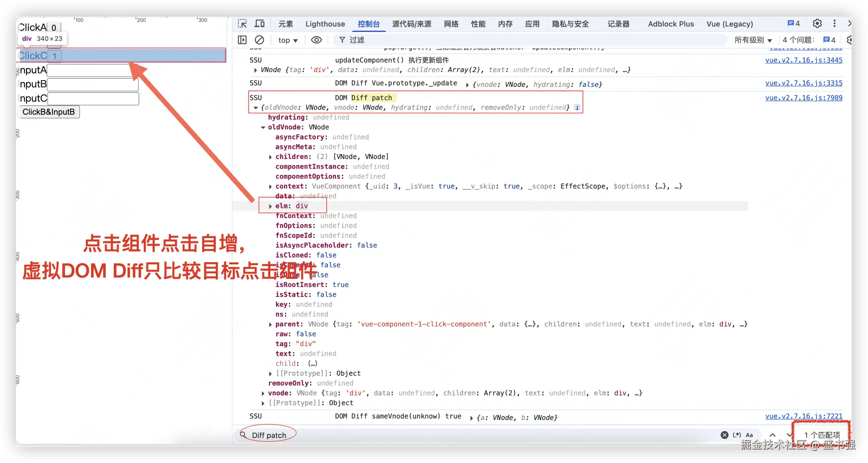Open source link vue.v2.7.16.js:7221
Viewport: 868px width, 463px height.
pyautogui.click(x=804, y=416)
